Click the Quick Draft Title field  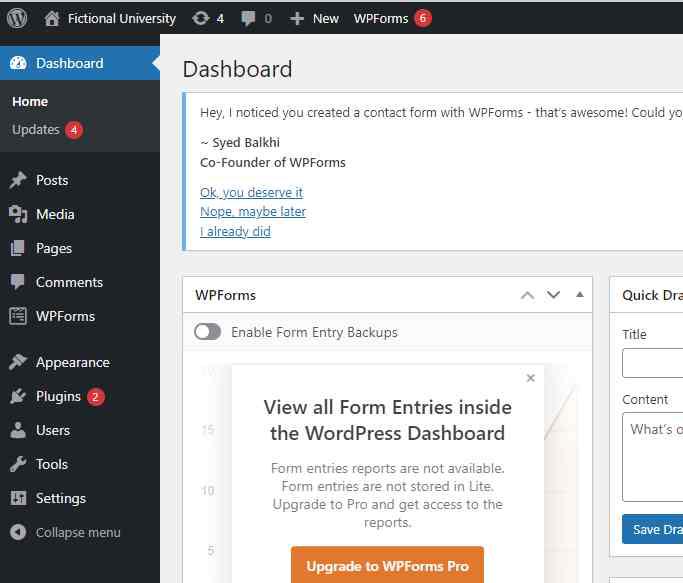[x=652, y=363]
